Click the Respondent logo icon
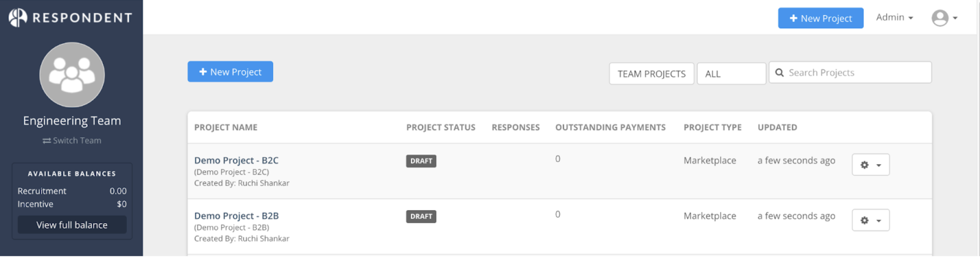980x259 pixels. click(x=18, y=17)
